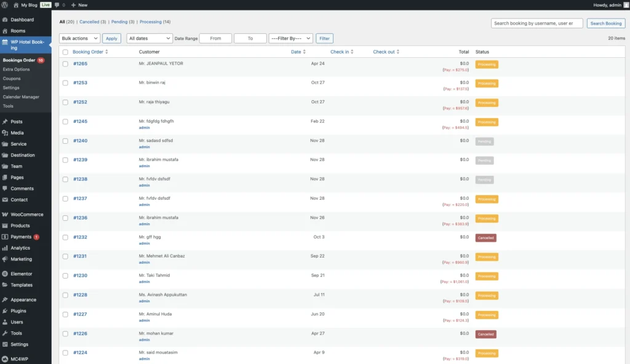Open Calendar Manager in the submenu
Screen dimensions: 630x364
tap(21, 97)
